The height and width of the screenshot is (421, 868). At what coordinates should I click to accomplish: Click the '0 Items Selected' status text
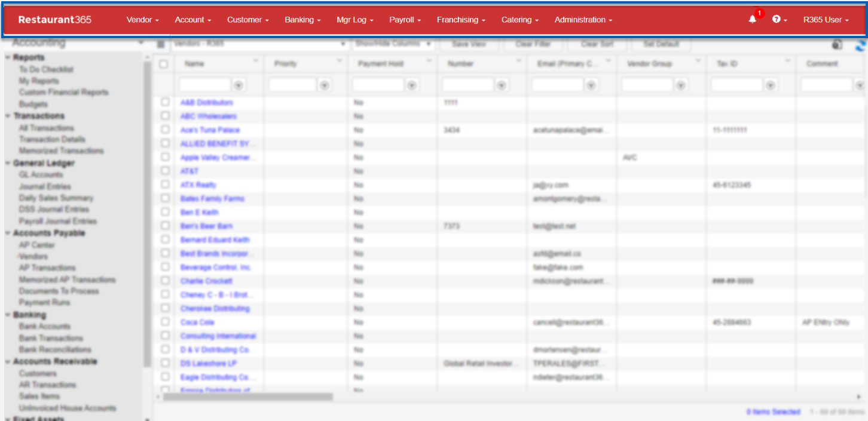(773, 412)
